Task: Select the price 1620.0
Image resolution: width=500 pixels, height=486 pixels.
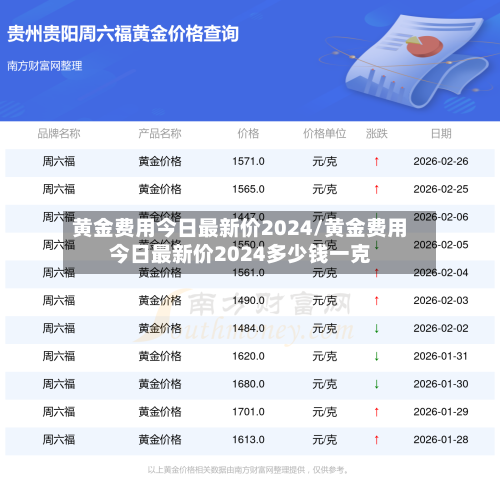Action: coord(248,356)
